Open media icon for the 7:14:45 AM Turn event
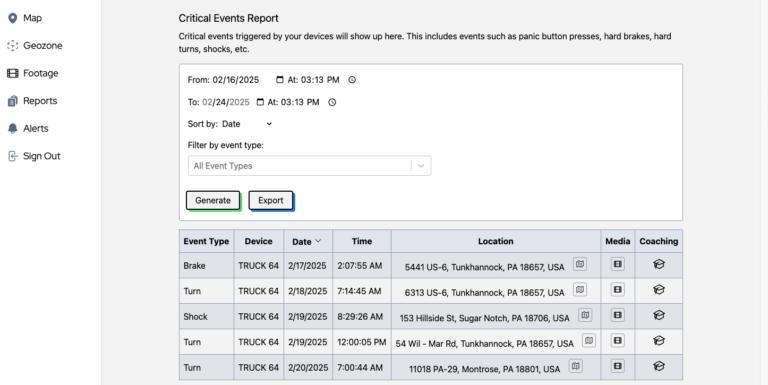 tap(618, 289)
